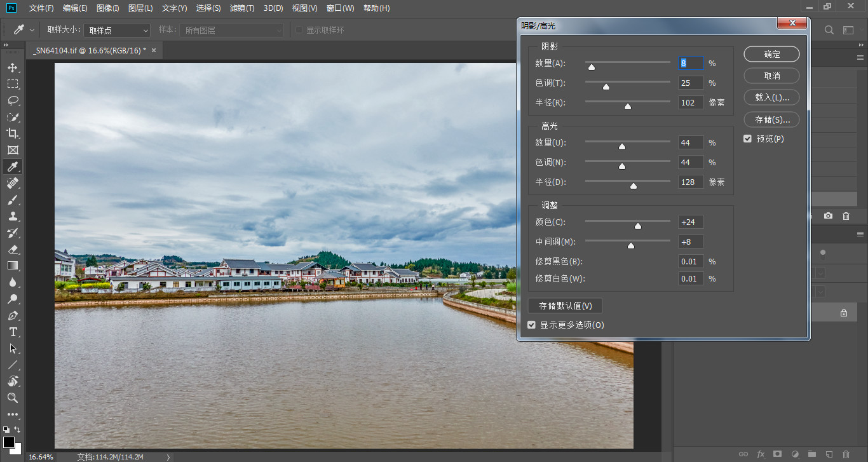The width and height of the screenshot is (868, 462).
Task: Open the 视图(V) menu
Action: [305, 8]
